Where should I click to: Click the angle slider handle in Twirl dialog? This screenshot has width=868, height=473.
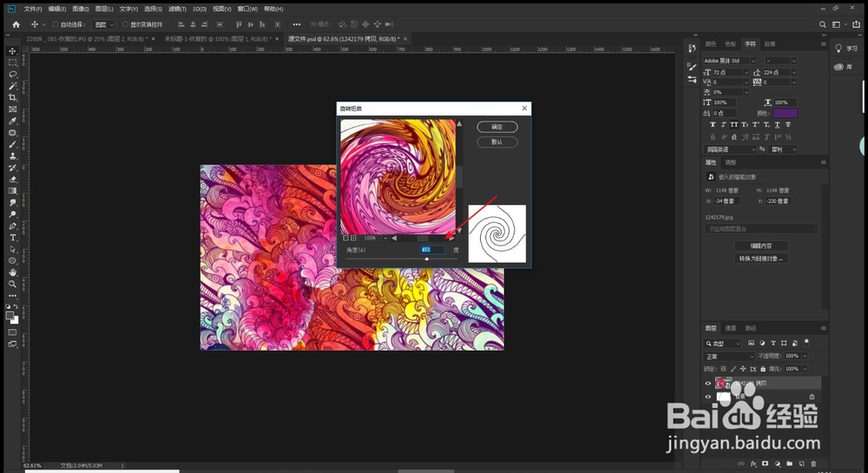[x=426, y=259]
